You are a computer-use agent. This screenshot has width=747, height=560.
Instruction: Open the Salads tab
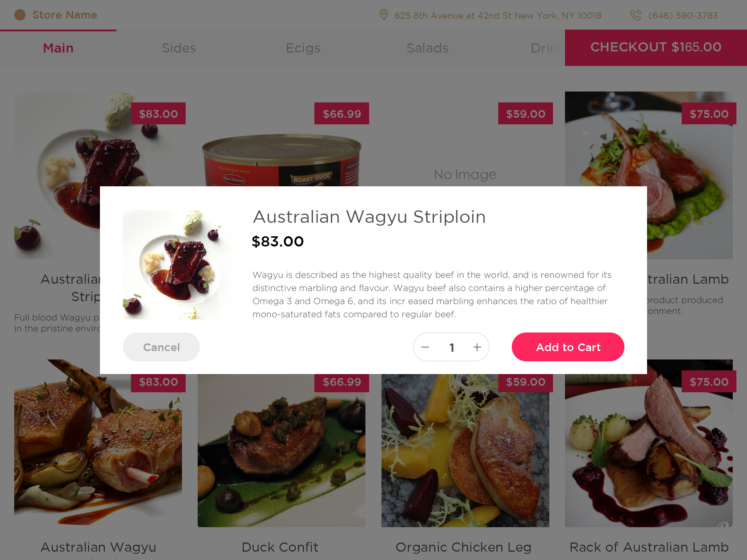click(x=427, y=48)
